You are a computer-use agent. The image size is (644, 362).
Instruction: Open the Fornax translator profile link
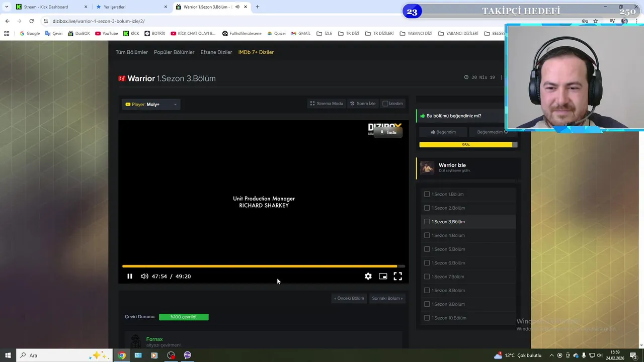pyautogui.click(x=154, y=339)
